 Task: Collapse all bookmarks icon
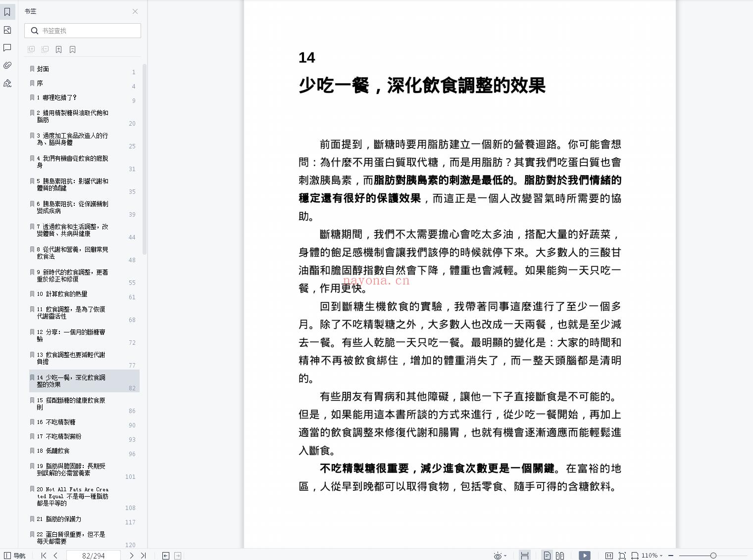[45, 49]
